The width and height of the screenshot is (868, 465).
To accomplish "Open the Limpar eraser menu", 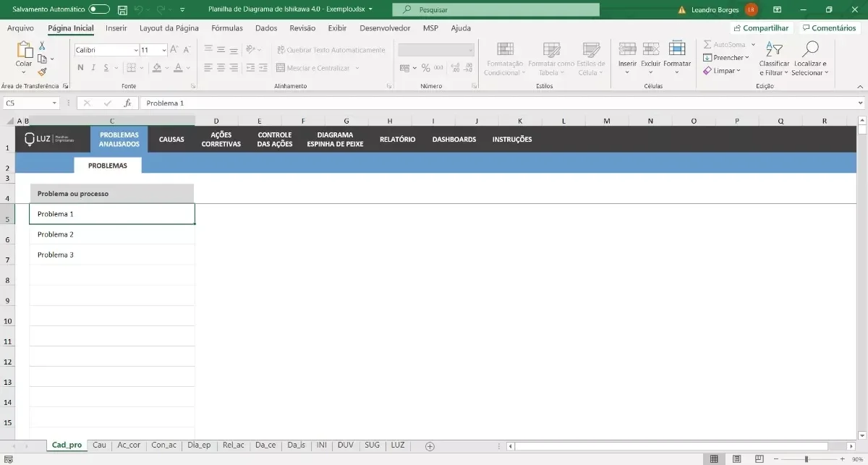I will (x=722, y=71).
